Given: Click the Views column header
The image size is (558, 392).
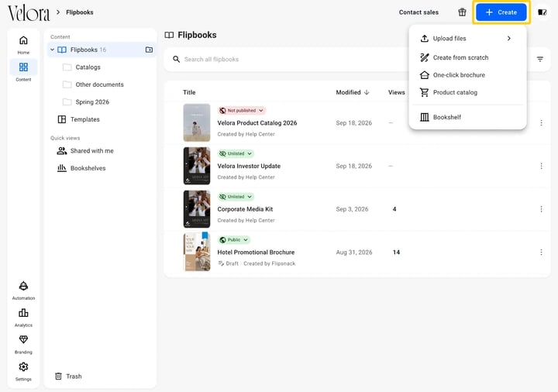Looking at the screenshot, I should [397, 92].
